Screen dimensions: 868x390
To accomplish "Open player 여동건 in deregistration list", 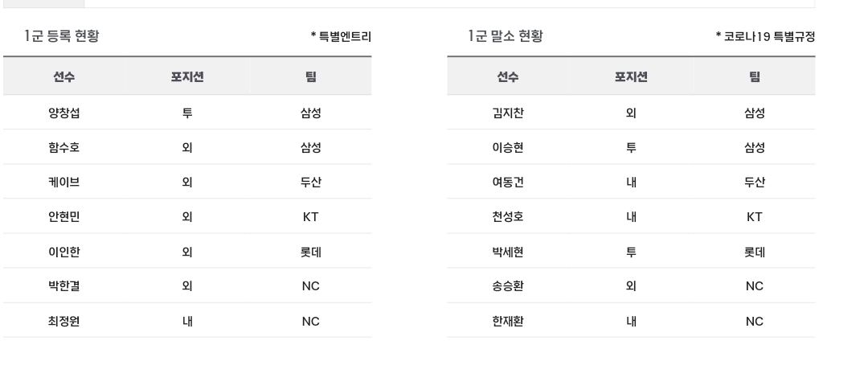I will coord(508,183).
